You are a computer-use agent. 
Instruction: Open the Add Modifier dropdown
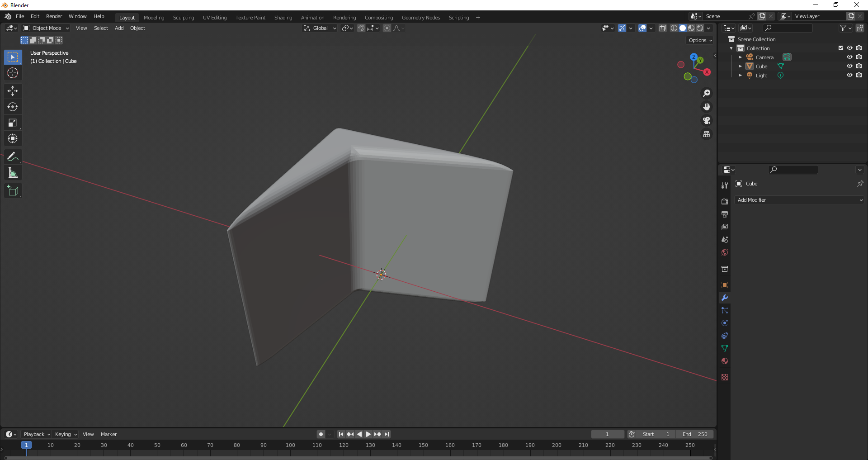tap(799, 200)
